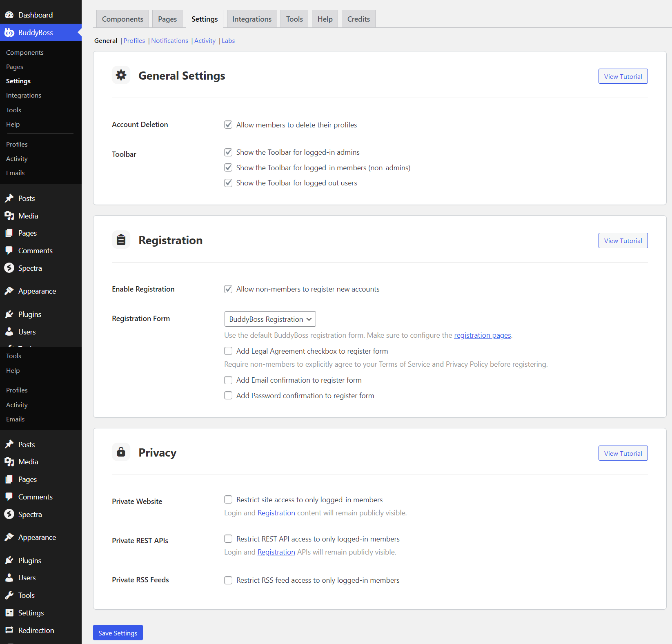Click the Registration Form label
672x644 pixels.
coord(141,319)
